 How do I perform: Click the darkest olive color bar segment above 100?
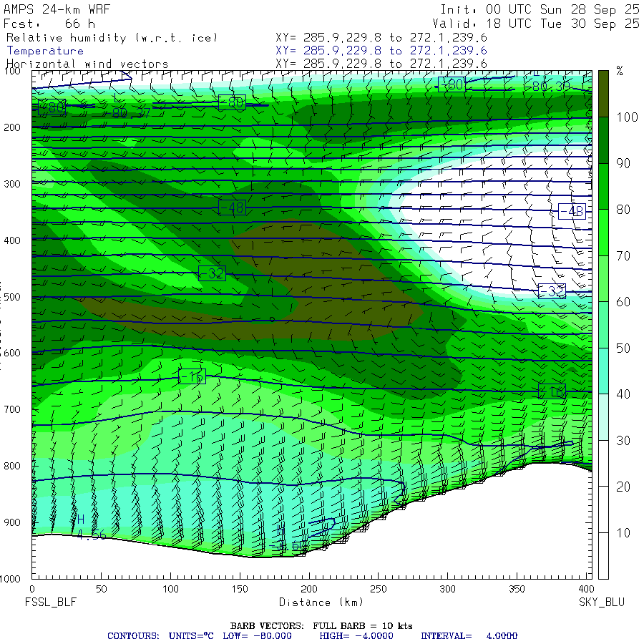[603, 94]
